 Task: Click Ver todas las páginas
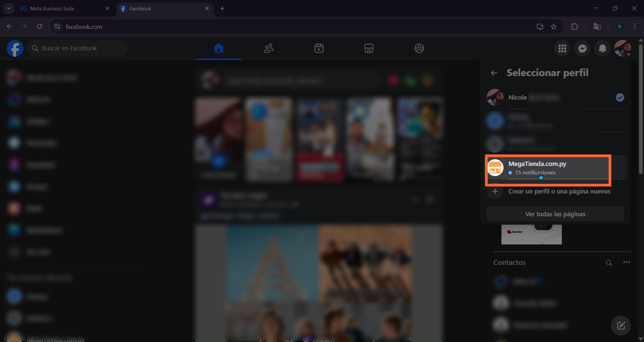pyautogui.click(x=555, y=214)
